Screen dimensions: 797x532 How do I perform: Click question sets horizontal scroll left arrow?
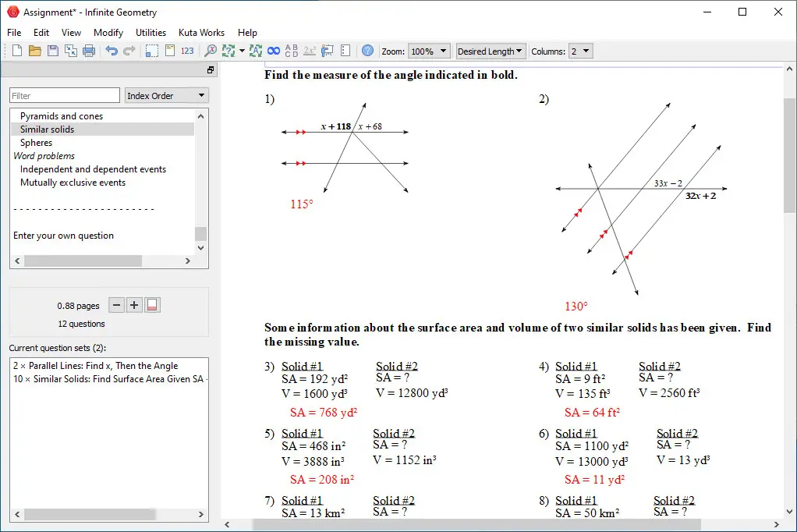(17, 514)
